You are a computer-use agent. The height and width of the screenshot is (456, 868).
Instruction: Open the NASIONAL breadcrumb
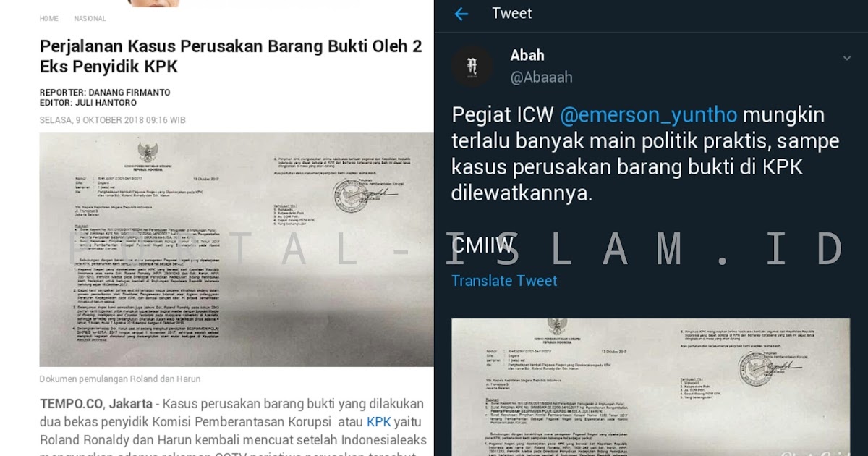90,18
